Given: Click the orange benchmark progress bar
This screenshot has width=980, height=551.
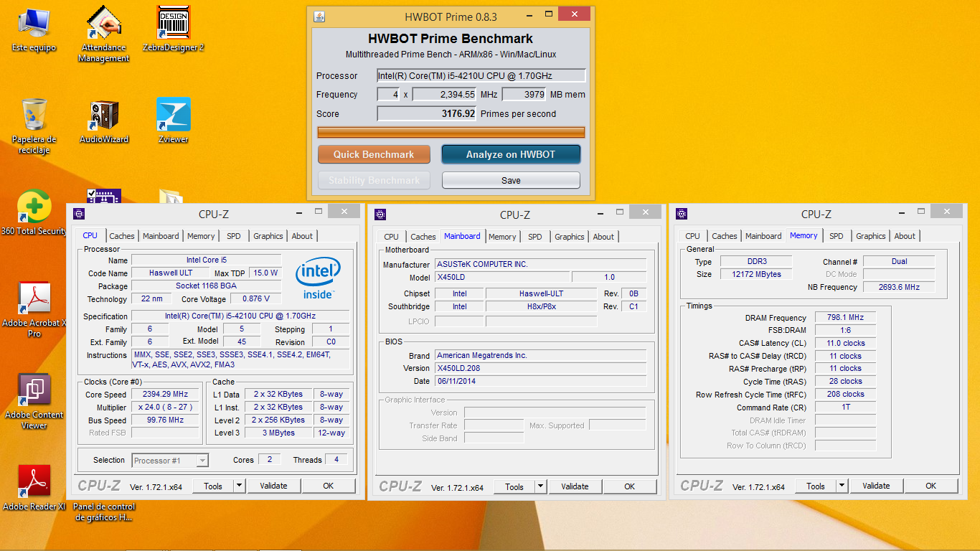Looking at the screenshot, I should point(451,132).
